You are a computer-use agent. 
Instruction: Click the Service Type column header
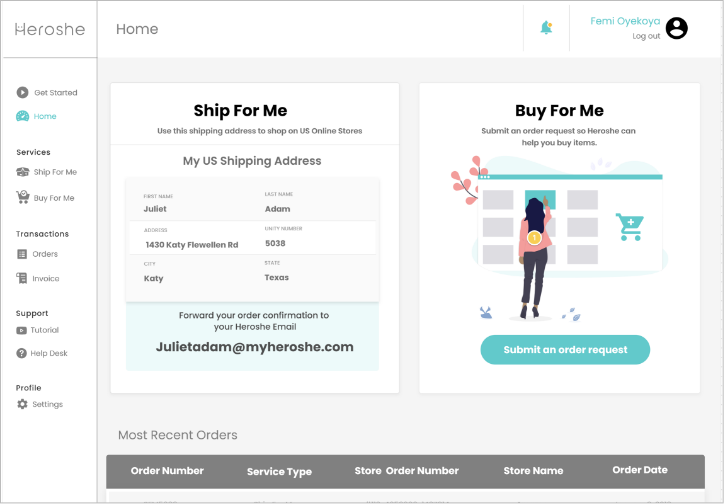(279, 472)
